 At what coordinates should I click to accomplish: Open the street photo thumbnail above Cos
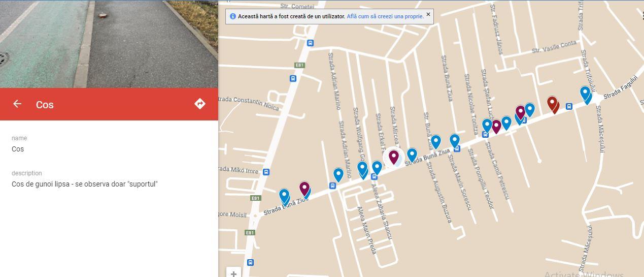[x=109, y=44]
